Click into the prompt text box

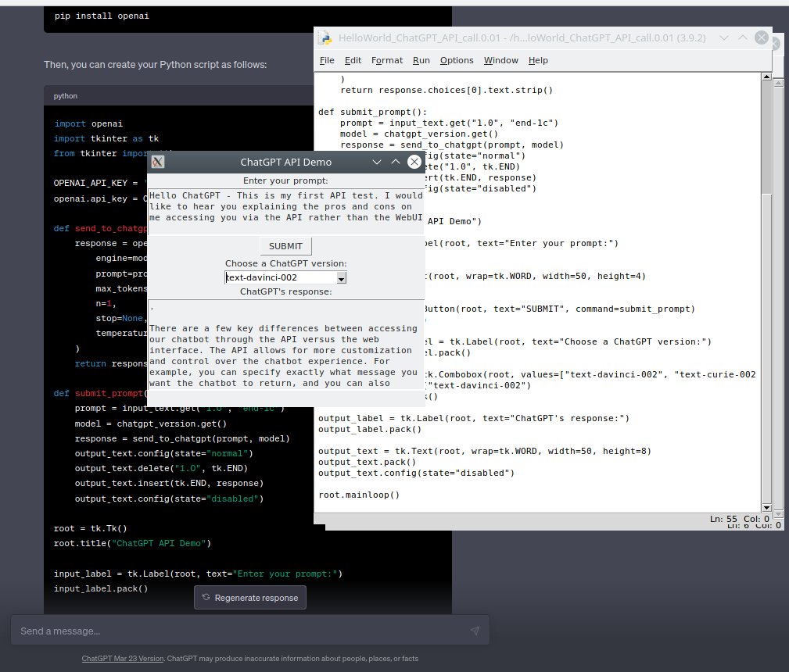click(286, 211)
